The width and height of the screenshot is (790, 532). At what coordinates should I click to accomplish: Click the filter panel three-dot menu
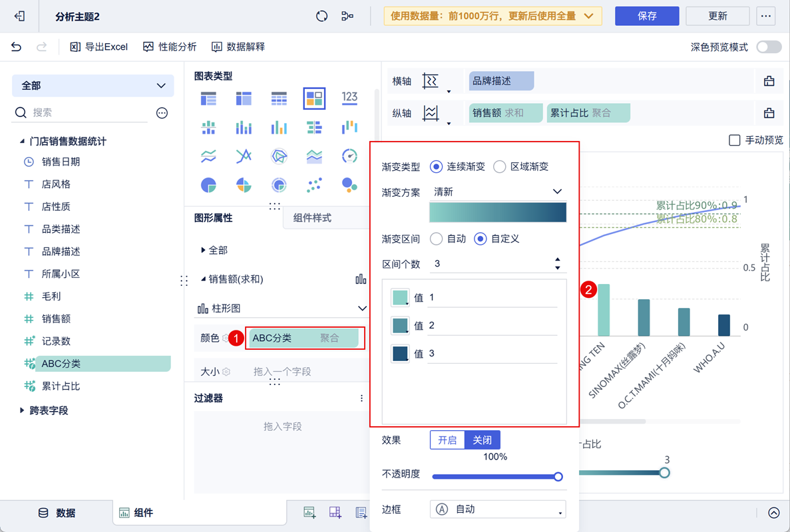(x=361, y=398)
